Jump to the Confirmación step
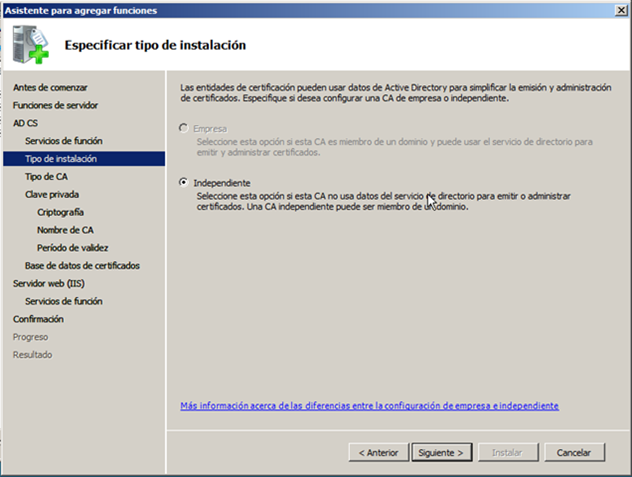This screenshot has height=477, width=632. point(38,319)
